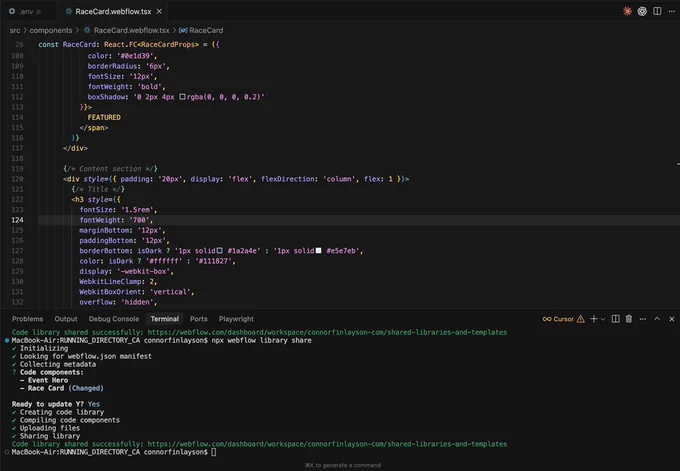Click 'Event Hero' terminal line
Viewport: 680px width, 471px height.
[x=44, y=380]
